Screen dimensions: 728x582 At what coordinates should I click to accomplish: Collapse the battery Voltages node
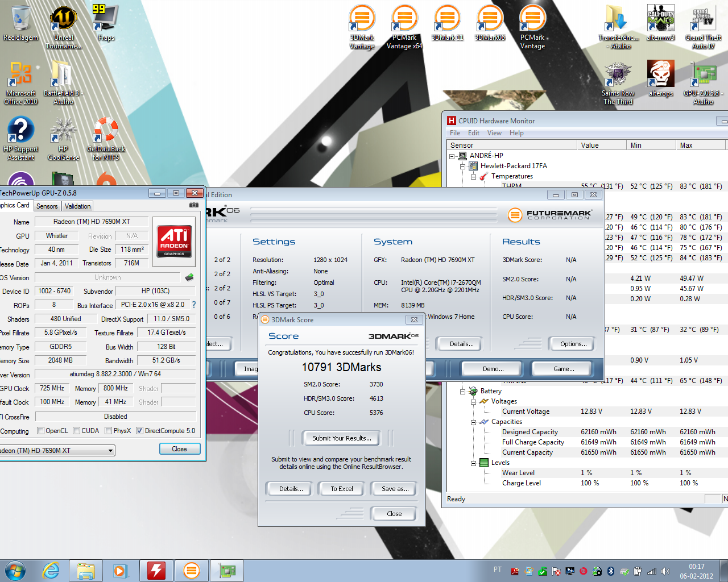[x=473, y=401]
